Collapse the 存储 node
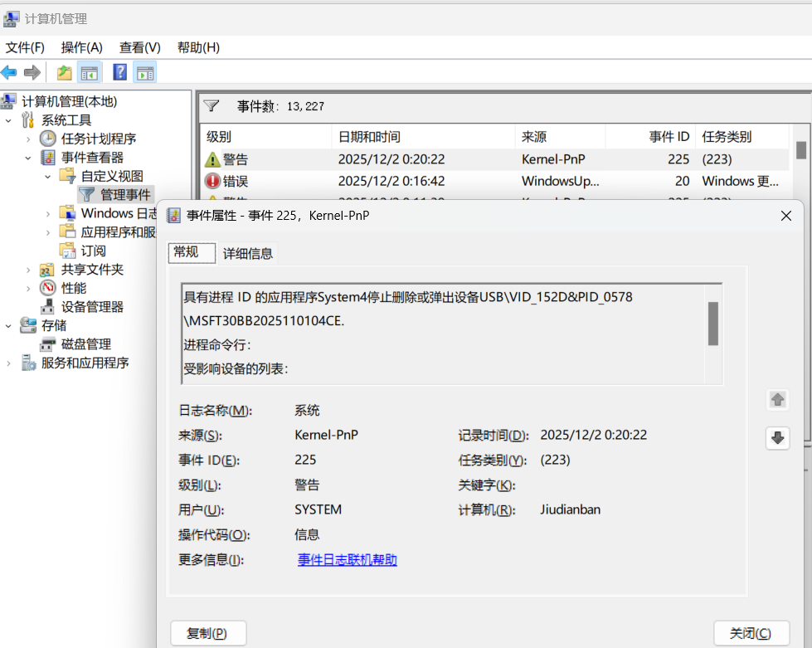Screen dimensions: 812x648 [8, 325]
